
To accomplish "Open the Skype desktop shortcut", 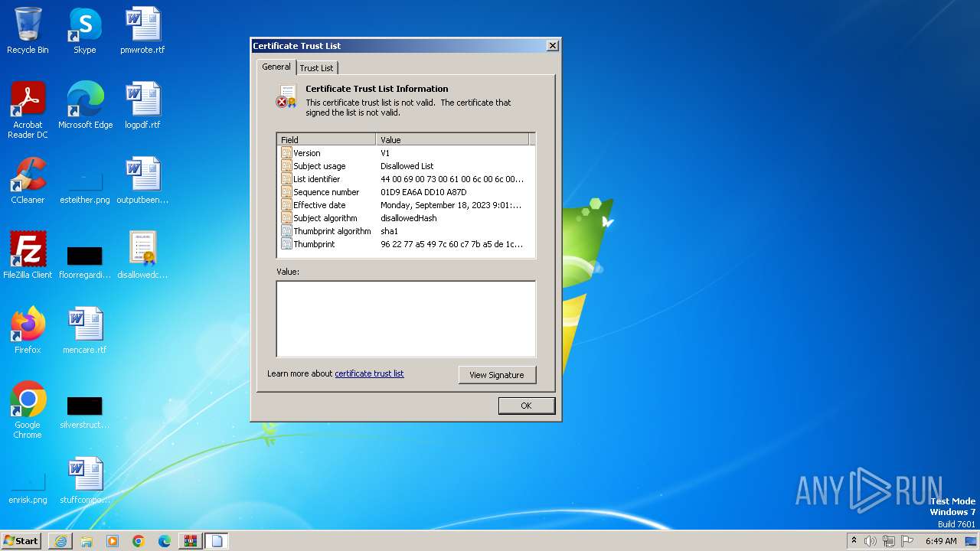I will coord(84,31).
